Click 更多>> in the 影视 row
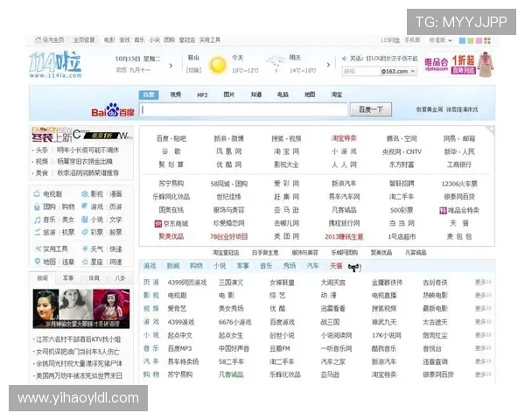 483,295
